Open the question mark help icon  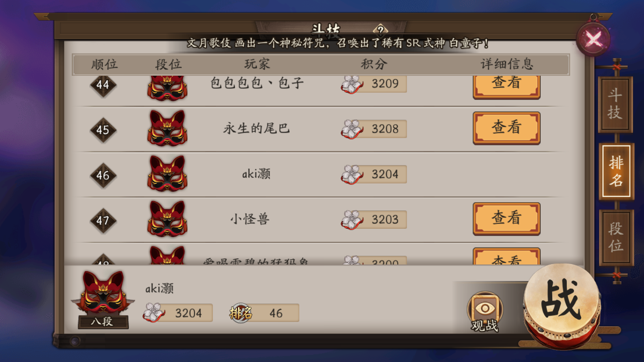[x=380, y=29]
